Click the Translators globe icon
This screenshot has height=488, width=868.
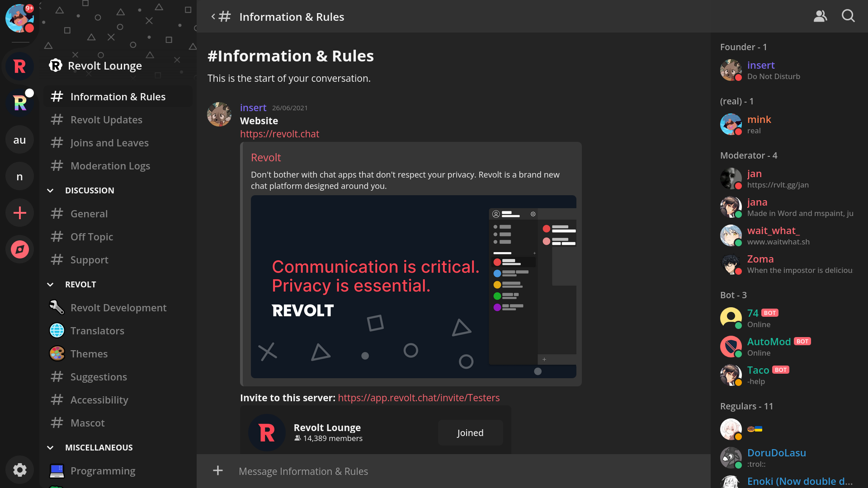56,331
